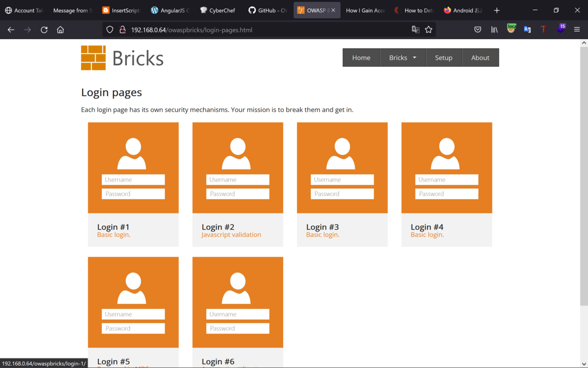Open About in the navigation bar

pos(480,57)
